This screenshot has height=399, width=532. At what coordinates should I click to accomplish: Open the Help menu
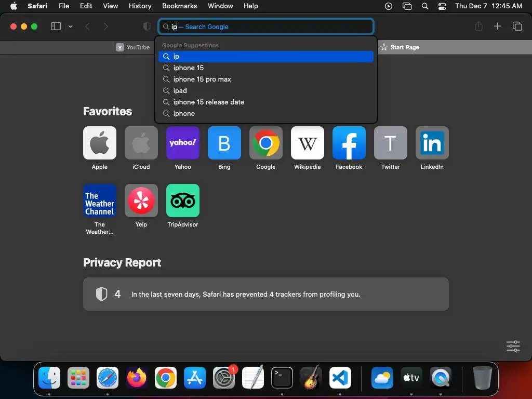[251, 6]
